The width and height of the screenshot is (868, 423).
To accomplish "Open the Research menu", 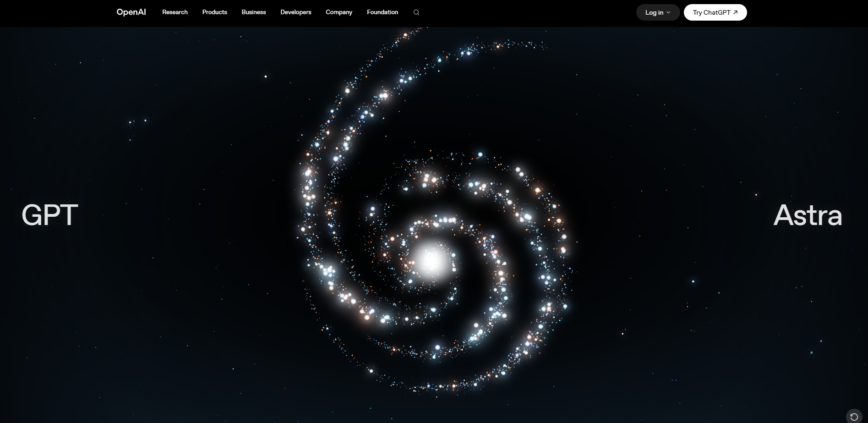I will click(x=175, y=12).
